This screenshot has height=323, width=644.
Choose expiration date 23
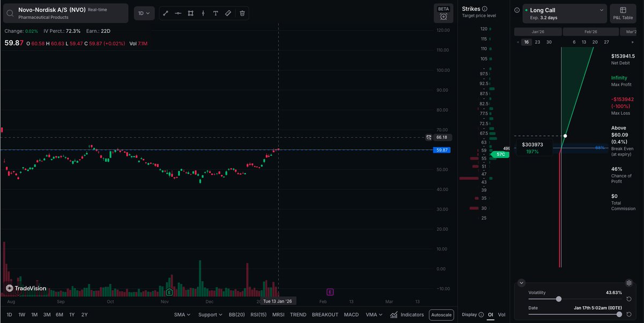point(538,42)
